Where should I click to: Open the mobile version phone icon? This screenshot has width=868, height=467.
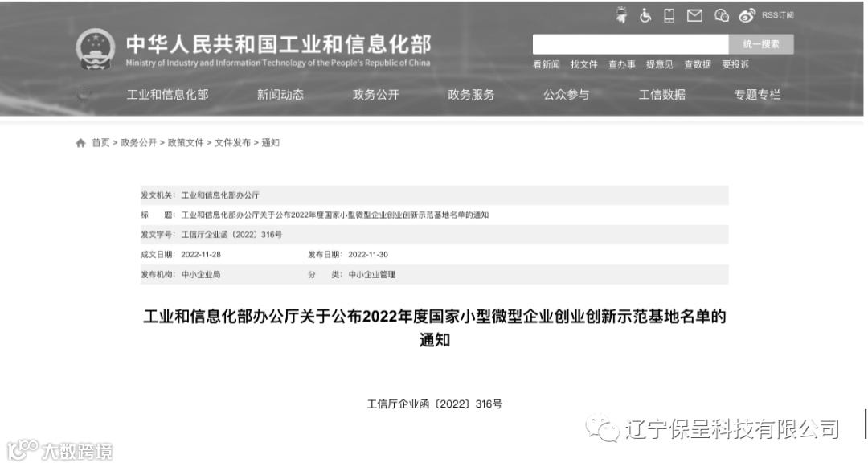tap(669, 15)
